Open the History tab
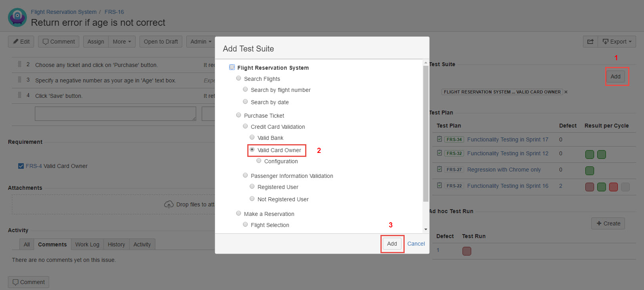 116,244
